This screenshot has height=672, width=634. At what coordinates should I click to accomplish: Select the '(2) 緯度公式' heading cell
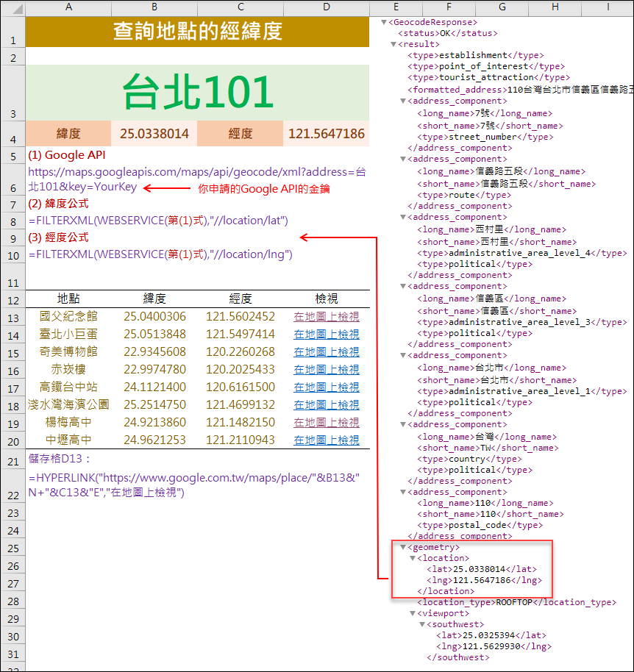(58, 204)
